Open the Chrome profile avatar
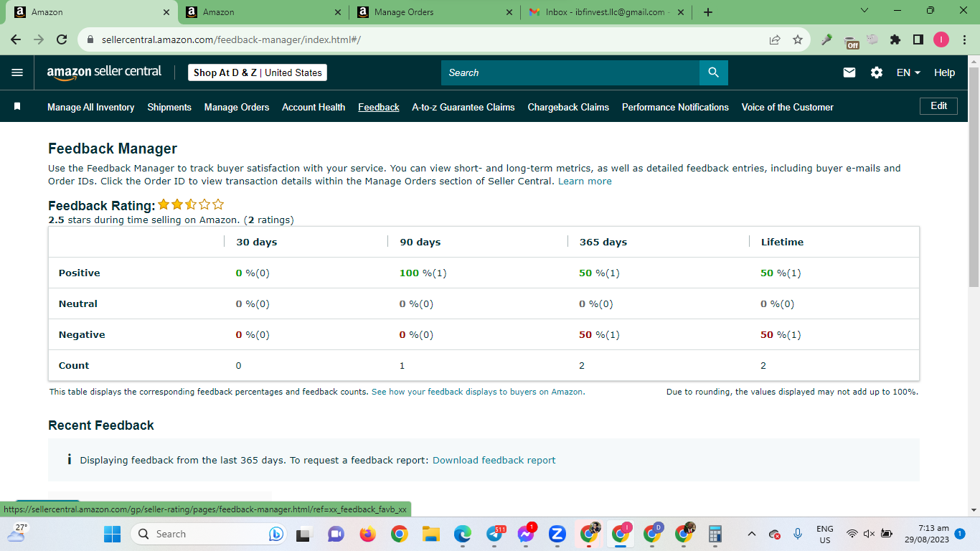Screen dimensions: 980x551 point(941,40)
